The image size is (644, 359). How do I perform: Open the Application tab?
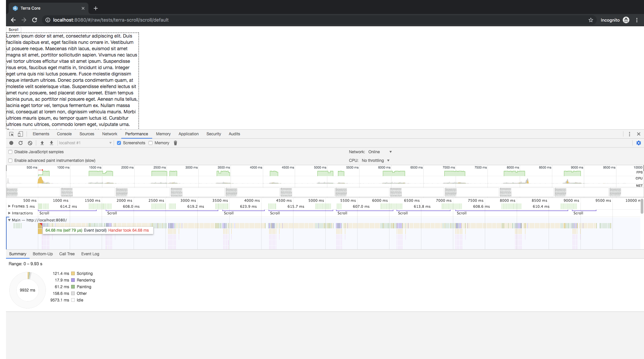tap(188, 134)
